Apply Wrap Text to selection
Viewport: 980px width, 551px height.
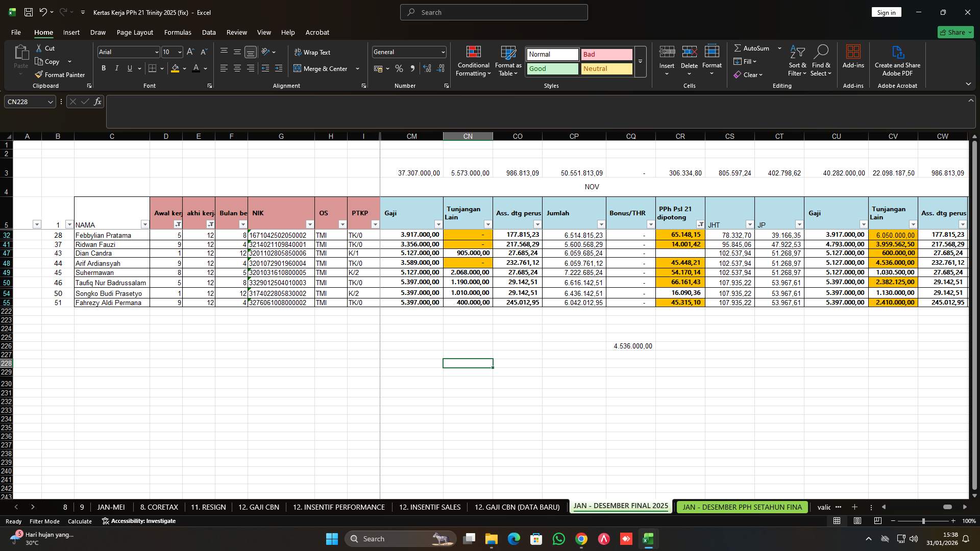313,52
